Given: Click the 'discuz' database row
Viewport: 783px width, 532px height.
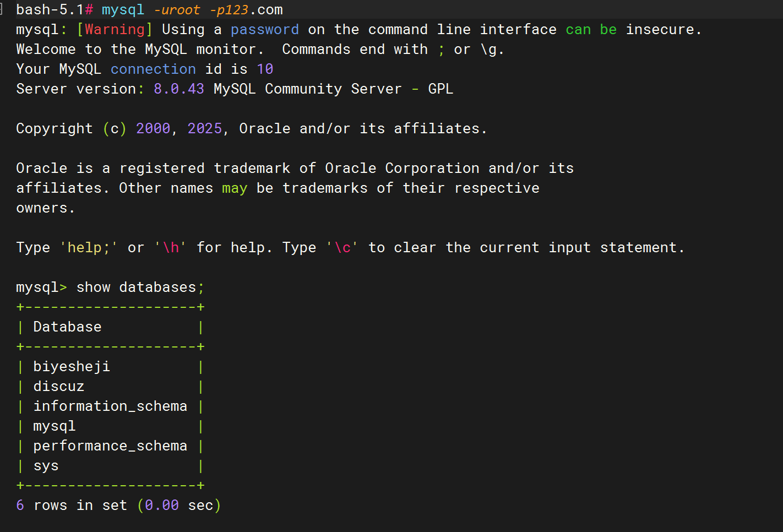Looking at the screenshot, I should tap(110, 387).
